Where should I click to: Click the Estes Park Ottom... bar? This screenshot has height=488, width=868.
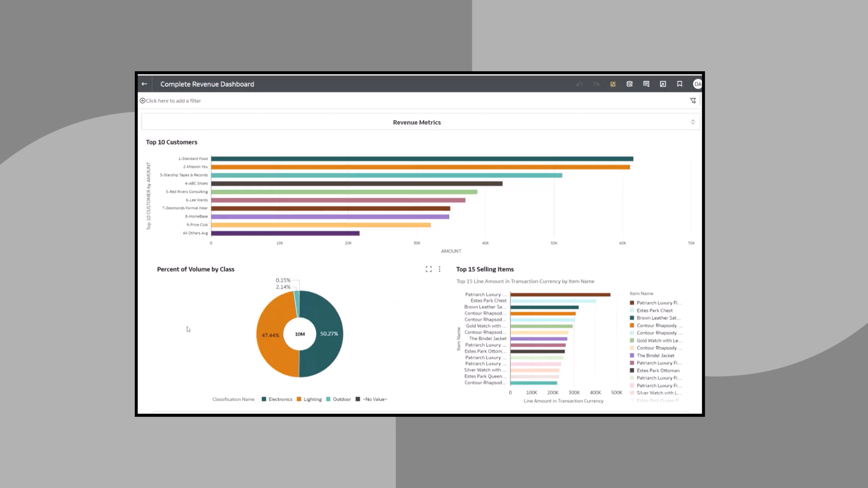coord(537,352)
